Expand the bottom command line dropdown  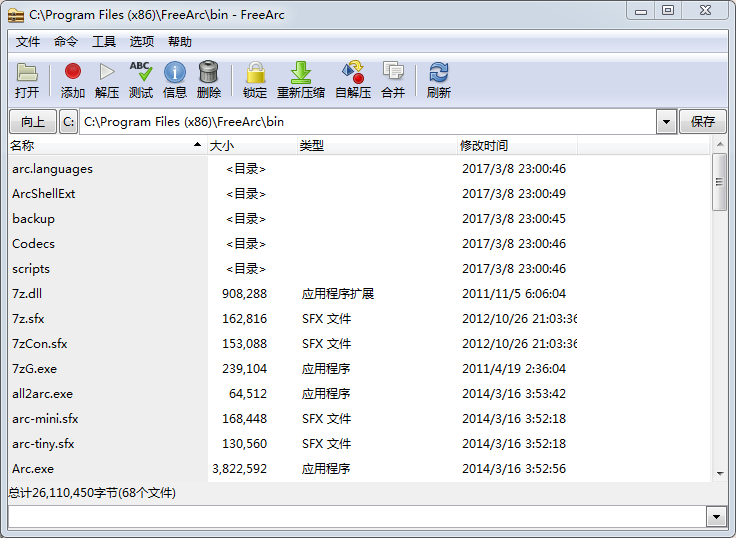(x=716, y=517)
